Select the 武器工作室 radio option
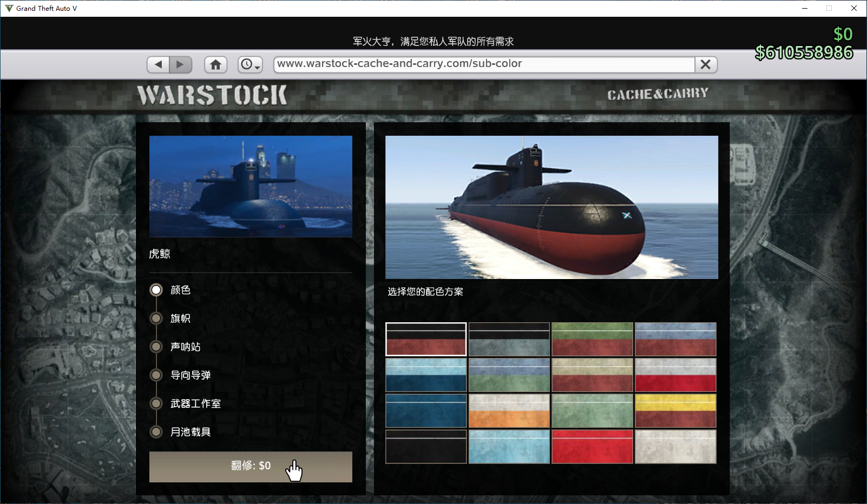This screenshot has height=504, width=867. click(156, 403)
